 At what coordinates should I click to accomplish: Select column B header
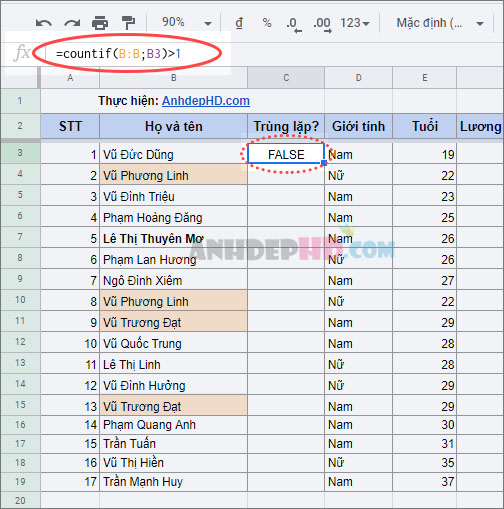coord(173,78)
